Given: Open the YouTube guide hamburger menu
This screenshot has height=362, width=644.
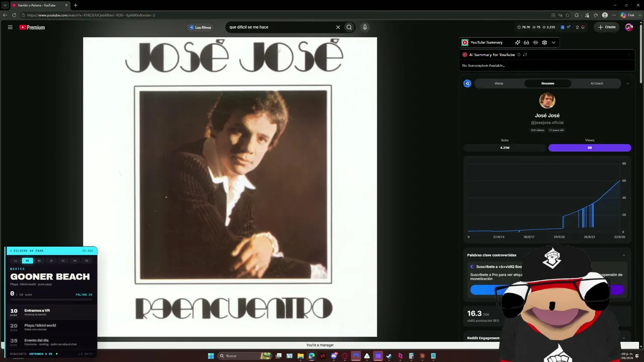Looking at the screenshot, I should point(10,27).
